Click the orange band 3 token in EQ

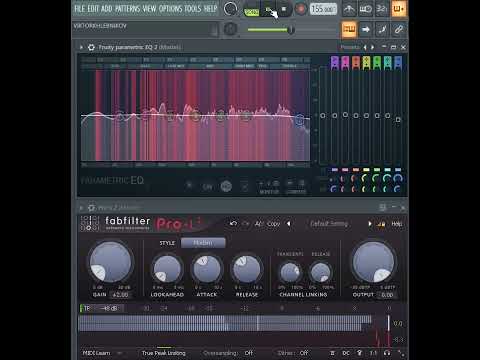(x=356, y=63)
